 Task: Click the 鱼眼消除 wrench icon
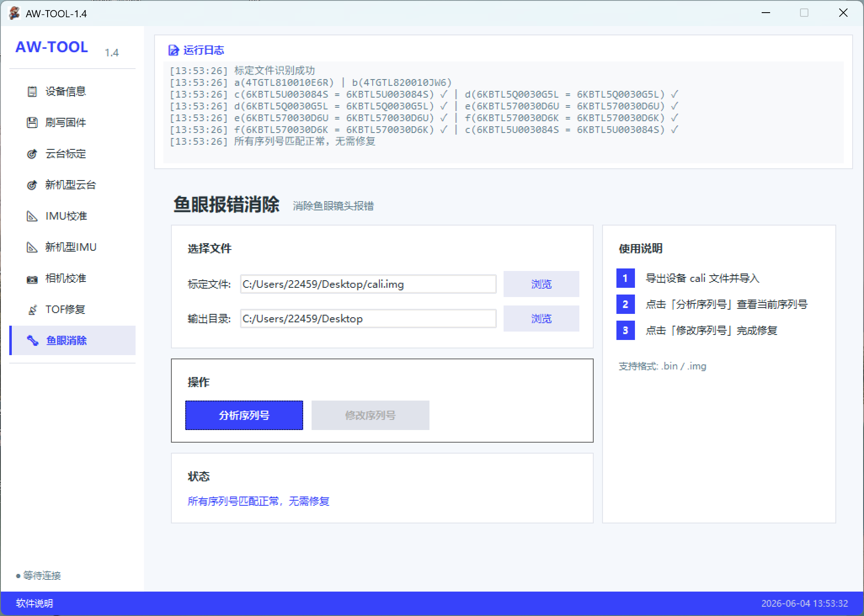coord(32,340)
